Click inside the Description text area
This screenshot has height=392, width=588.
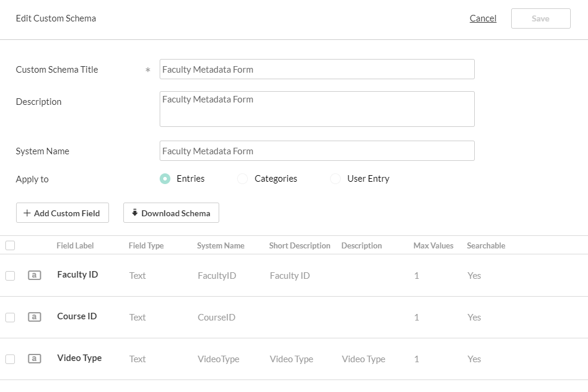[x=317, y=109]
